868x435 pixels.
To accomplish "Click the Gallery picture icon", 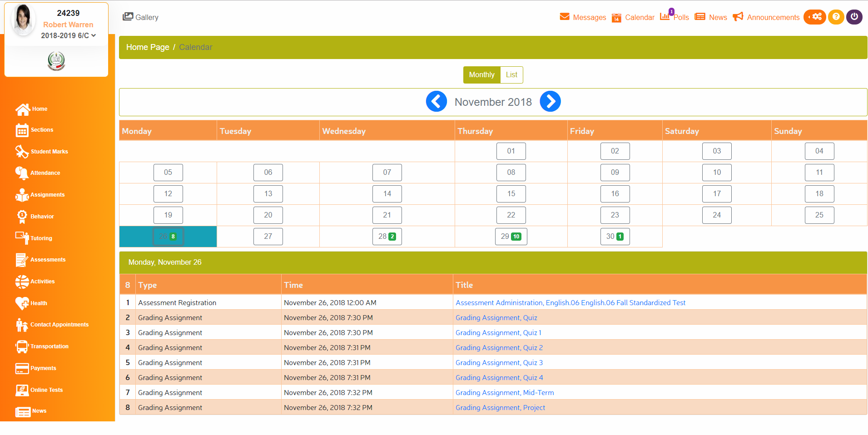I will [127, 16].
